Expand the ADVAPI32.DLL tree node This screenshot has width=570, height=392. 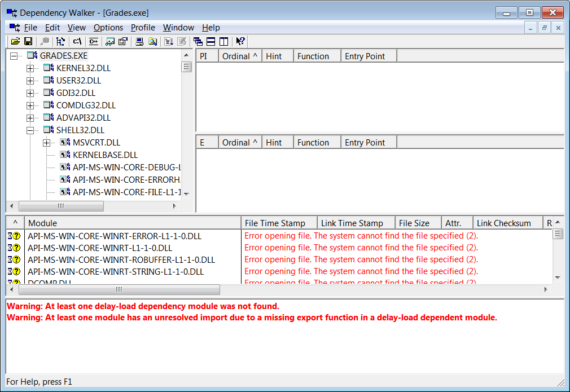click(30, 118)
